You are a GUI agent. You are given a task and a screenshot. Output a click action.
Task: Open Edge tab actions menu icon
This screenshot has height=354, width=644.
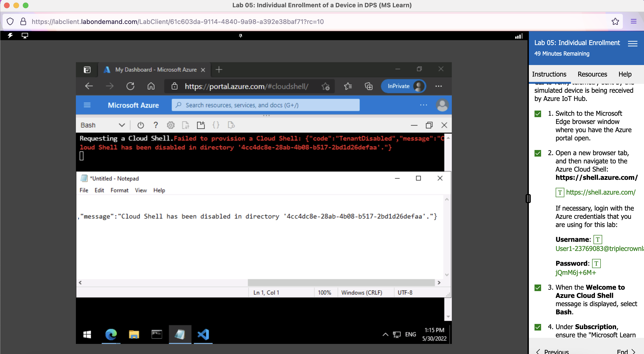point(87,70)
